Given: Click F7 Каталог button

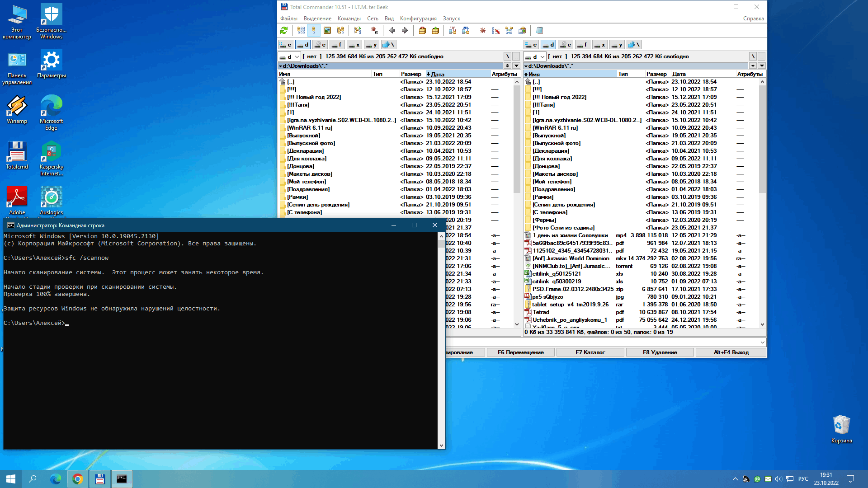Looking at the screenshot, I should point(590,352).
